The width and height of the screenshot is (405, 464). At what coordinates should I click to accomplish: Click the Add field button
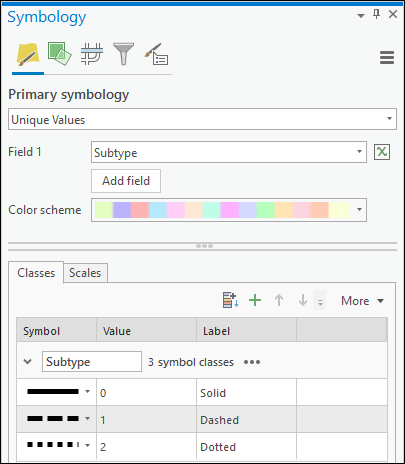pos(126,181)
